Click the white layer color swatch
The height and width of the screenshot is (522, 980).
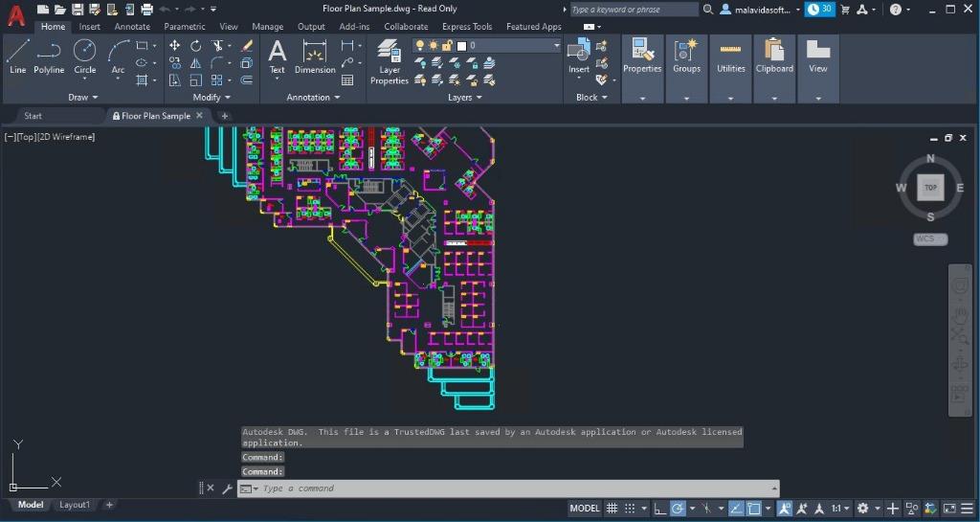click(x=462, y=46)
